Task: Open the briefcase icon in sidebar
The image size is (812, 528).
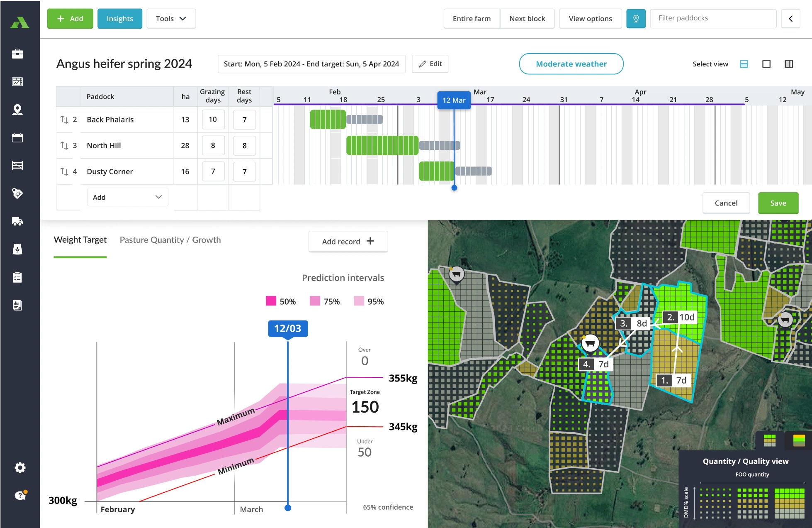Action: point(17,54)
